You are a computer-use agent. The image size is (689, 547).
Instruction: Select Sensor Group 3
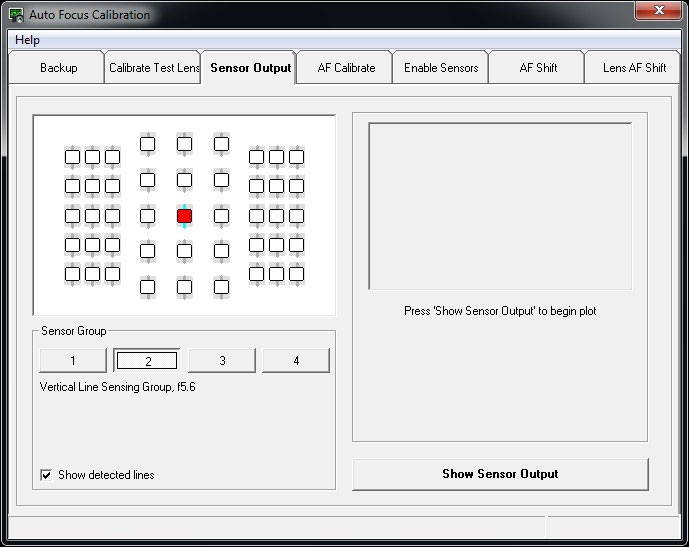(222, 361)
